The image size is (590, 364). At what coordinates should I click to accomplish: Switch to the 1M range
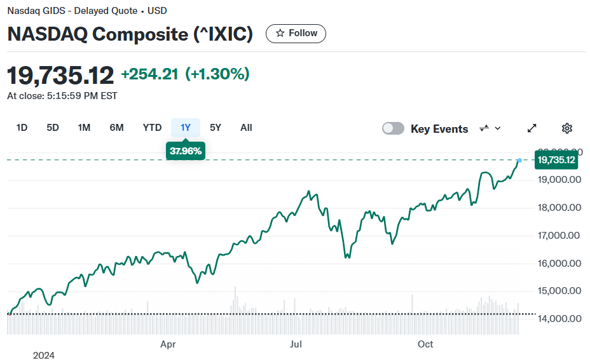point(84,128)
